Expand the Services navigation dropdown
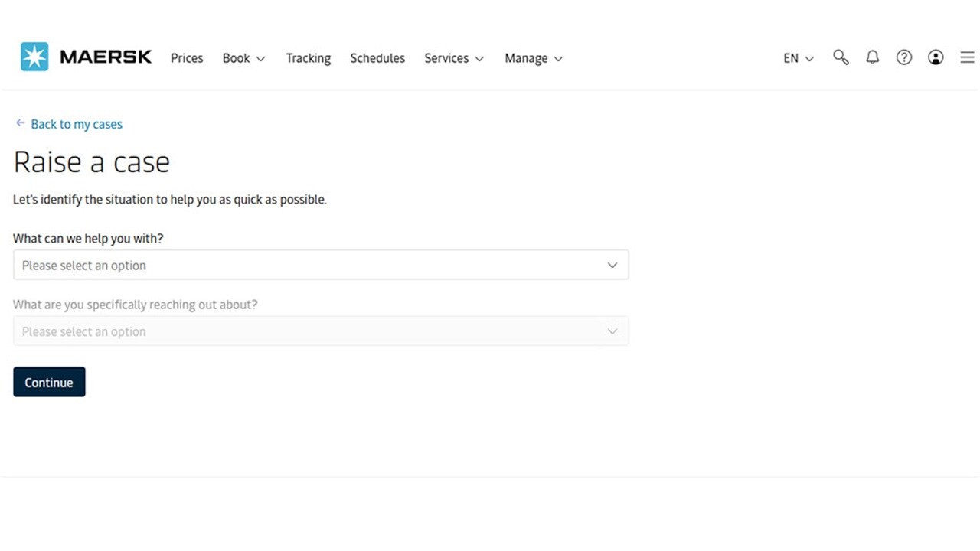The image size is (980, 551). (x=454, y=58)
